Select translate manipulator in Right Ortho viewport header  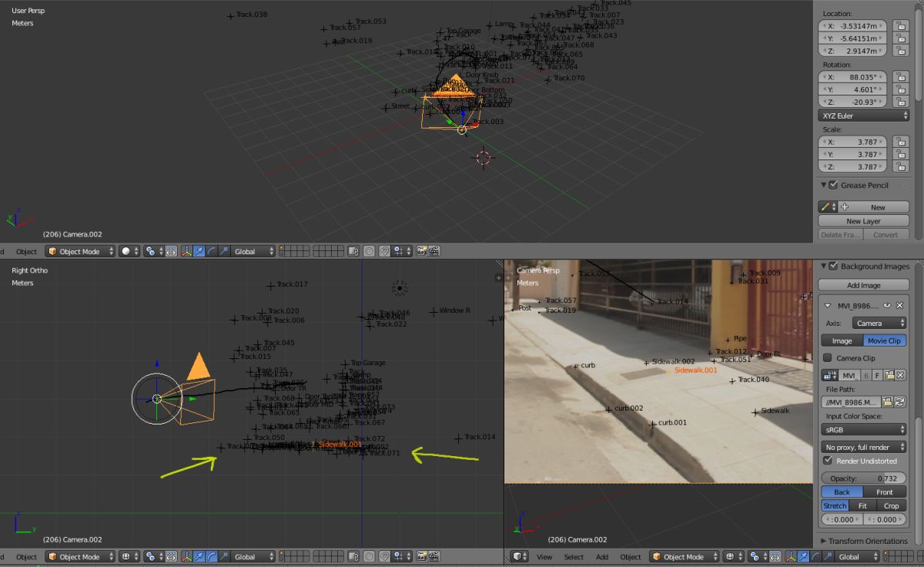[199, 556]
